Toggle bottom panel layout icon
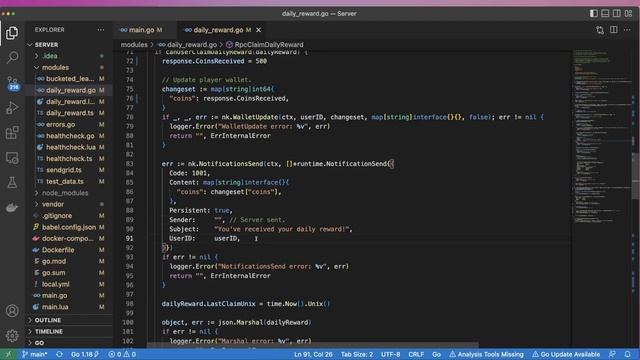 (x=605, y=13)
